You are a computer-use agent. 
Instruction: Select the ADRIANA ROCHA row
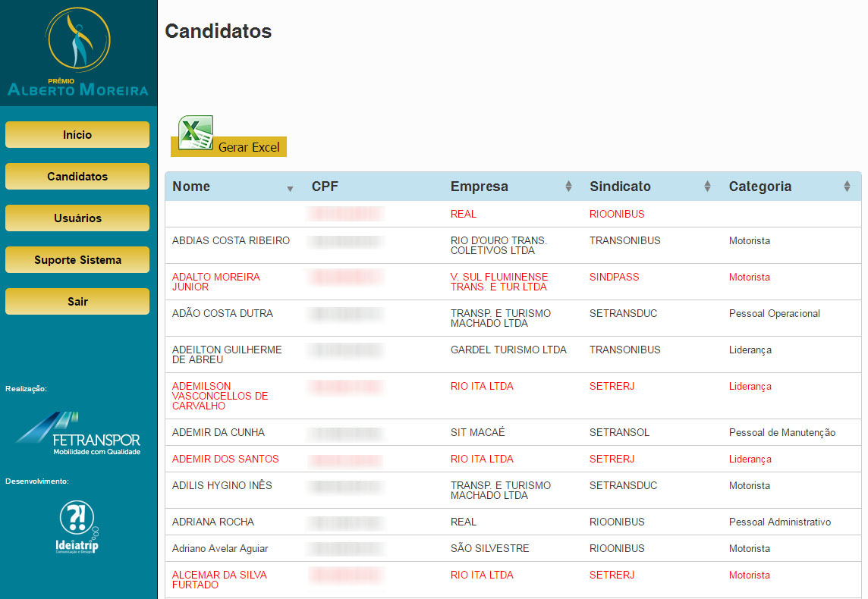coord(213,522)
